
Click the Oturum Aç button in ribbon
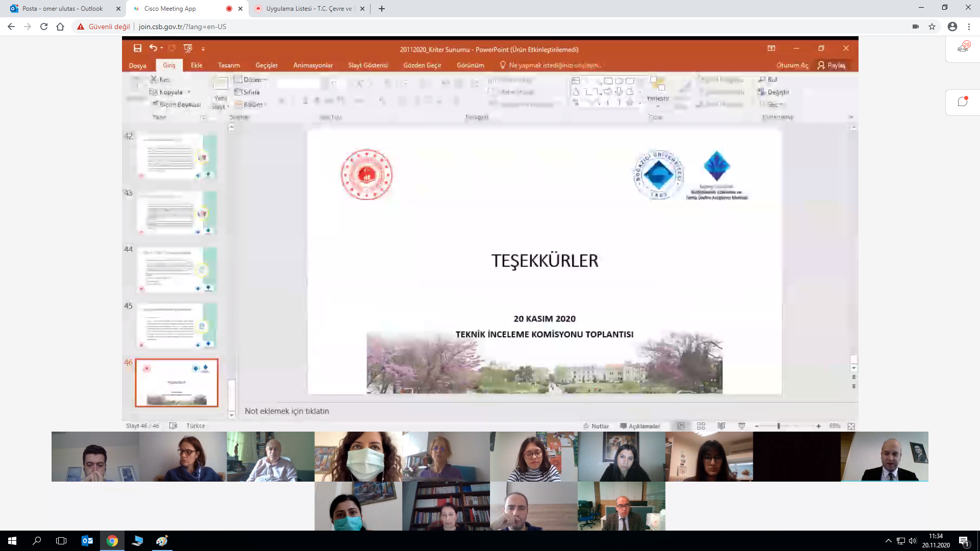click(792, 65)
